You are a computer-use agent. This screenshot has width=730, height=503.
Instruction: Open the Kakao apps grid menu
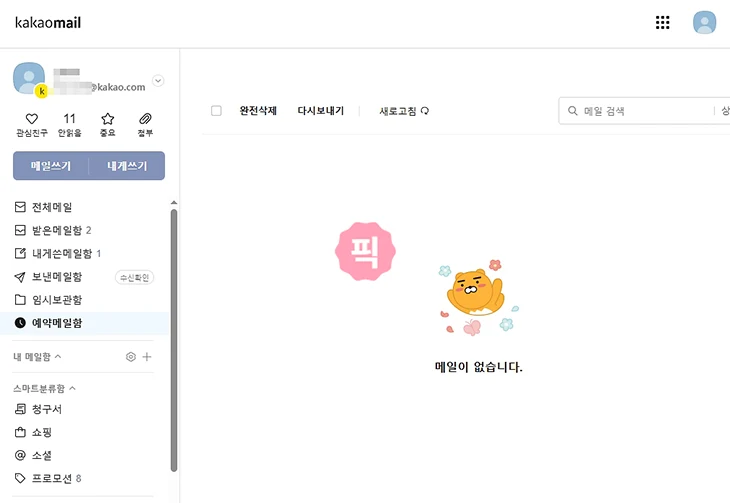click(662, 22)
